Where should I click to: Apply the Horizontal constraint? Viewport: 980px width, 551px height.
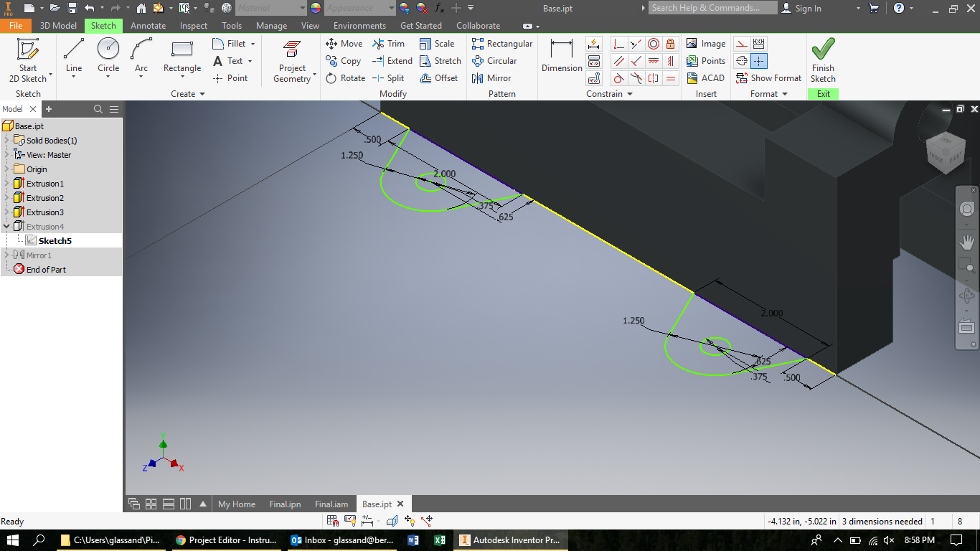tap(654, 61)
